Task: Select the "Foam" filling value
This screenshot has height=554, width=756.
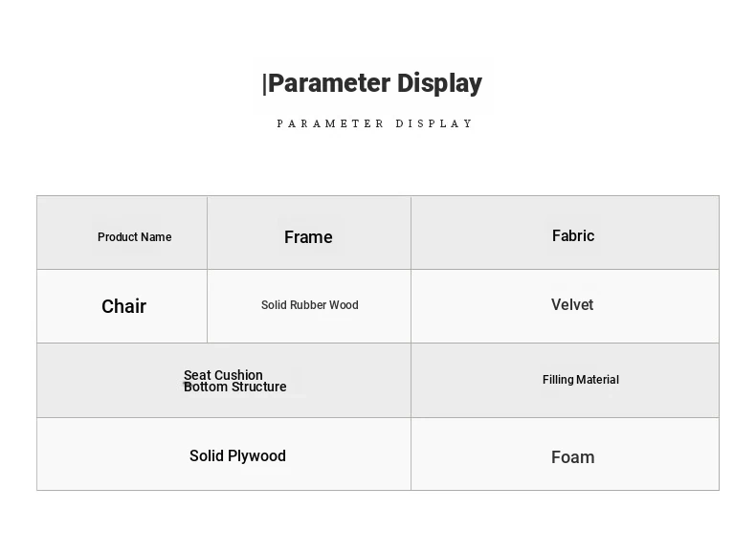Action: 572,457
